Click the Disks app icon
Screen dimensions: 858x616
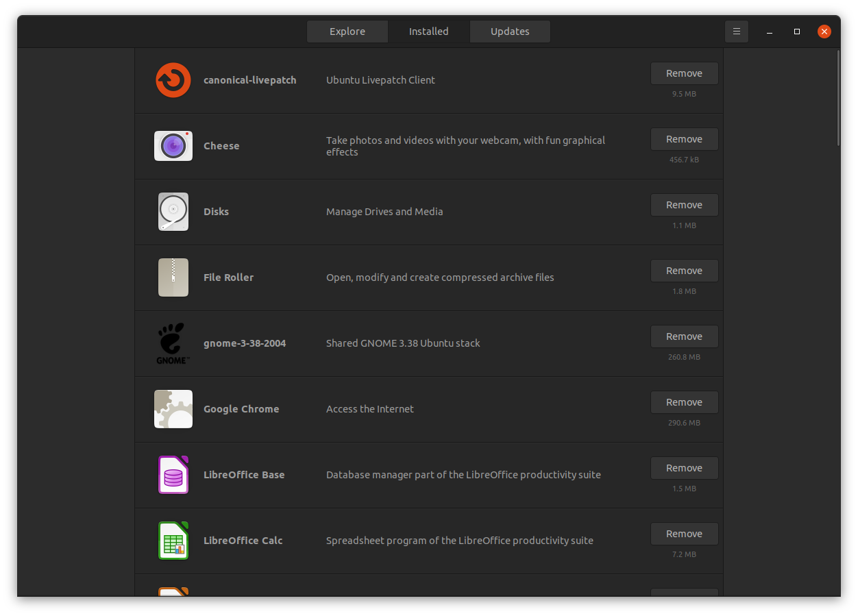(173, 212)
